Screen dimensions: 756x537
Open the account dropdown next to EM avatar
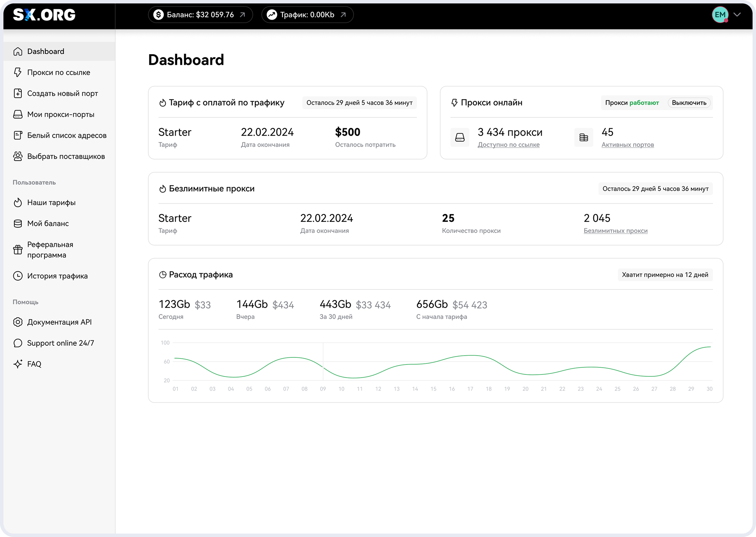pos(737,14)
